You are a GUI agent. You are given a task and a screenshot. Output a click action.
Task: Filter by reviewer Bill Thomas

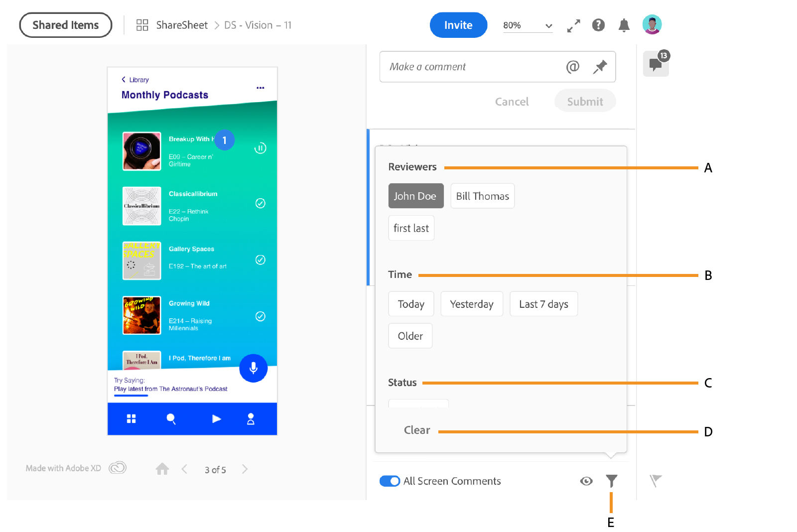point(482,196)
